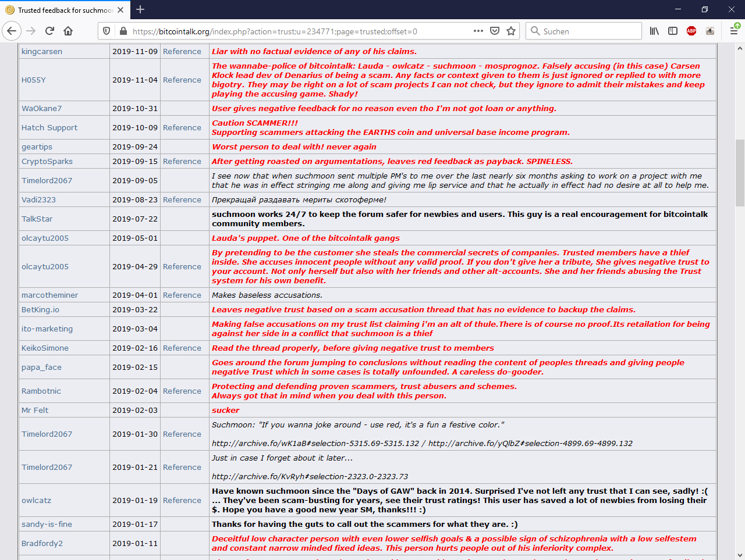
Task: Open the browser home page
Action: [x=68, y=31]
